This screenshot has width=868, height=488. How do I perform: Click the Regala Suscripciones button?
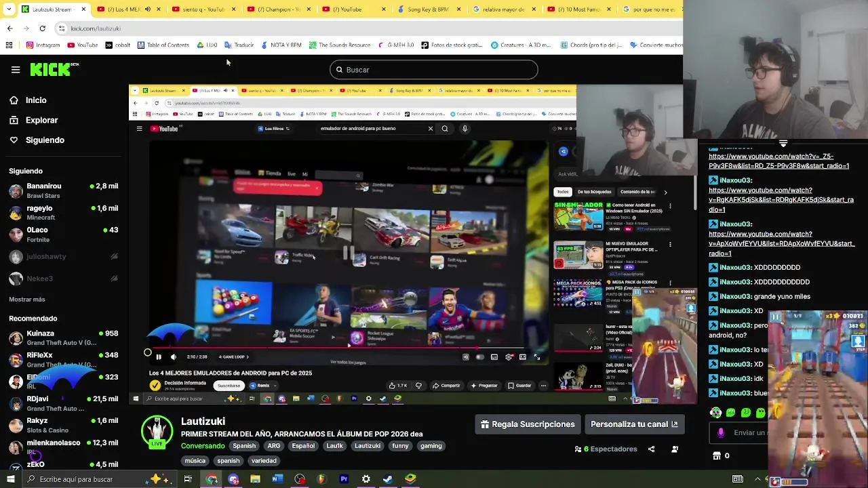click(x=528, y=424)
